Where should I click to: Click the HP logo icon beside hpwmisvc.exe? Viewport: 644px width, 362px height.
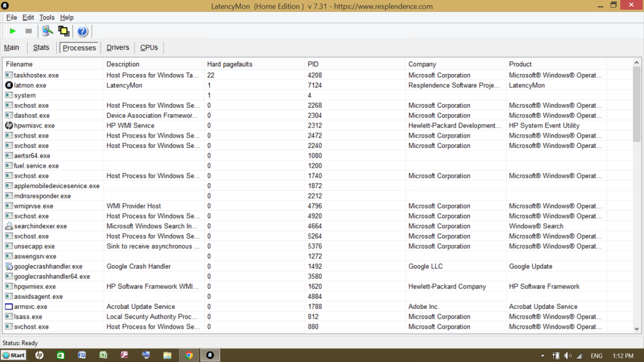[x=9, y=125]
